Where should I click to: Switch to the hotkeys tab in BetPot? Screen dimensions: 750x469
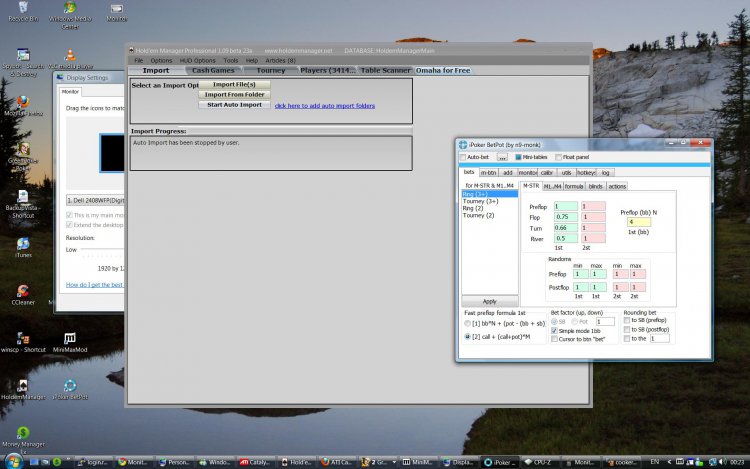(x=586, y=173)
